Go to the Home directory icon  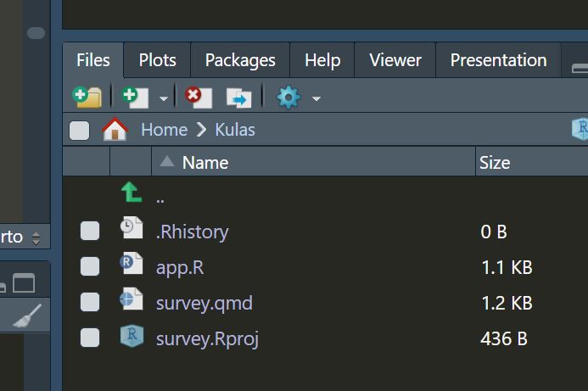pyautogui.click(x=115, y=130)
